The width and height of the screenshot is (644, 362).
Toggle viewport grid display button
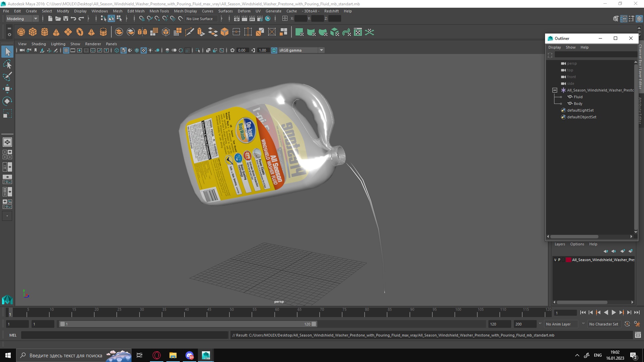66,50
